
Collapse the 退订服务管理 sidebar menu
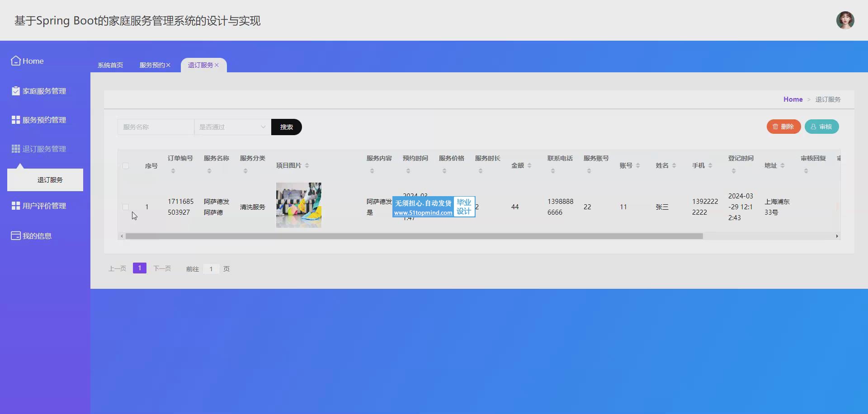tap(45, 149)
